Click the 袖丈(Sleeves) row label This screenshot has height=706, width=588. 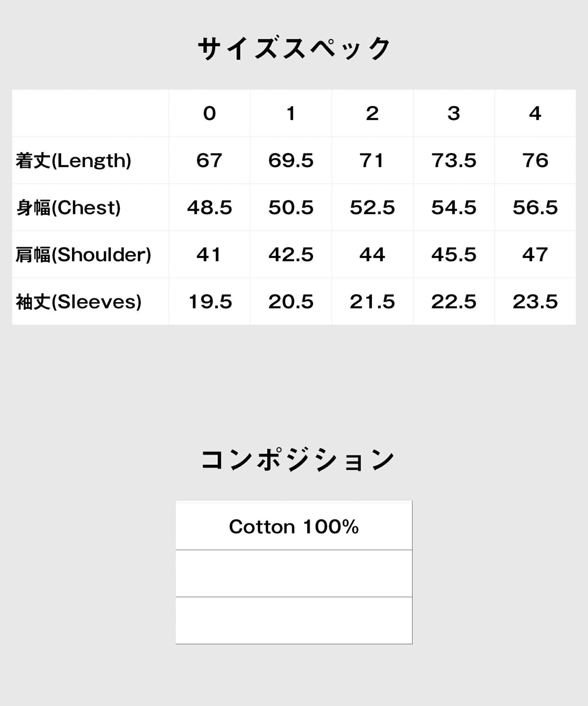[x=78, y=302]
